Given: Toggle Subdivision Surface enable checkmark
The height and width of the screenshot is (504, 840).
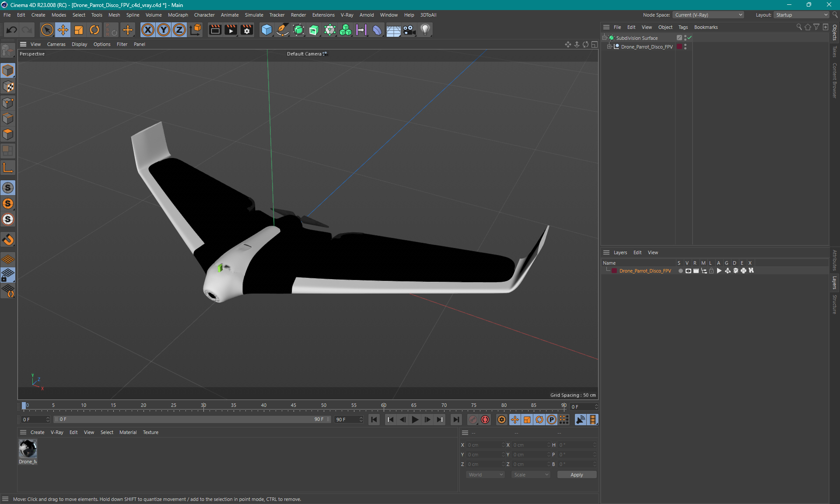Looking at the screenshot, I should pyautogui.click(x=689, y=38).
